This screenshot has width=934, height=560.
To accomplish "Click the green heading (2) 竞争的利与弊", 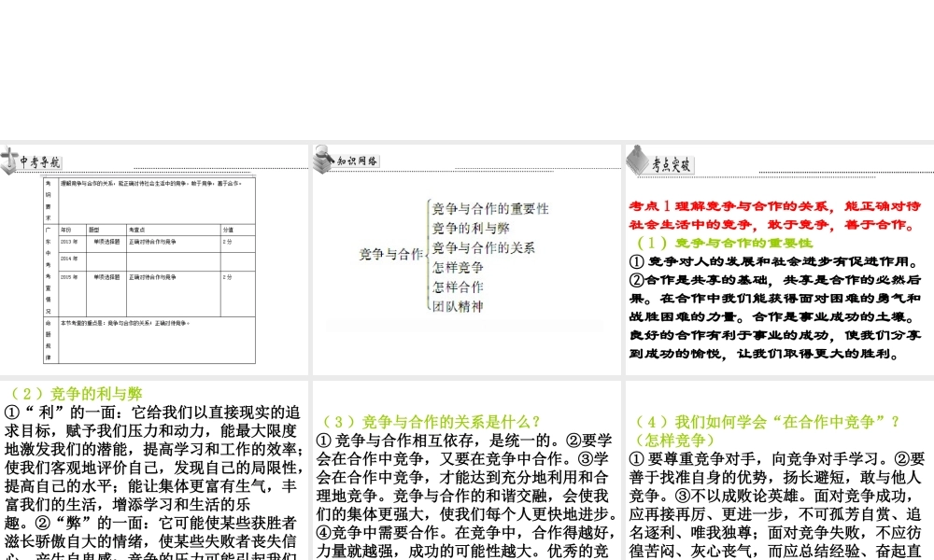I will coord(75,394).
